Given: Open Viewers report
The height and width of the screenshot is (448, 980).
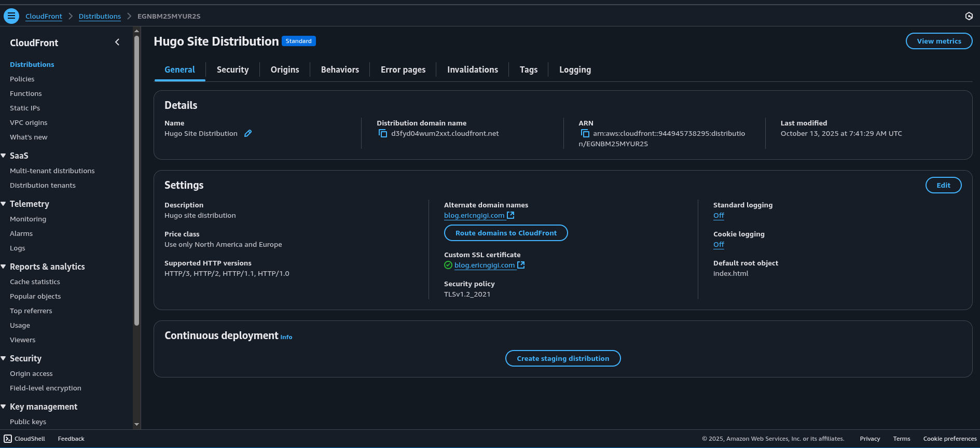Looking at the screenshot, I should (22, 340).
